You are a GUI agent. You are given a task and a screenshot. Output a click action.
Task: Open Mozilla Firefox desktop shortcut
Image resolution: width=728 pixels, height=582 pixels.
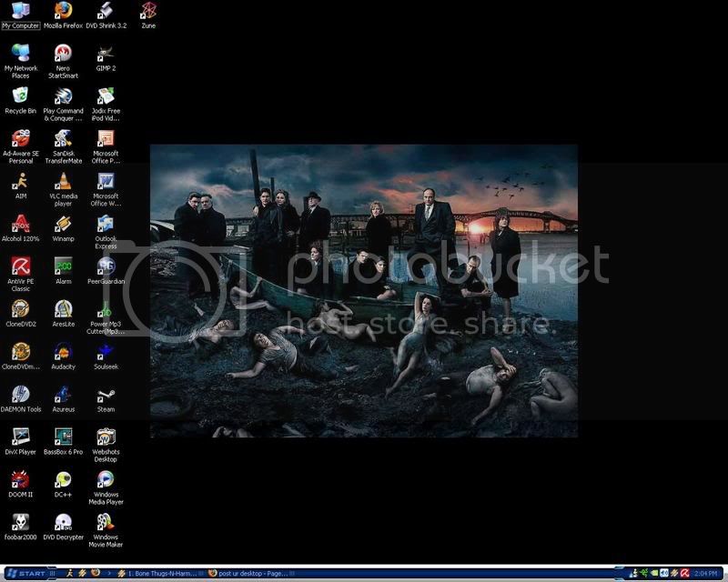(x=63, y=15)
